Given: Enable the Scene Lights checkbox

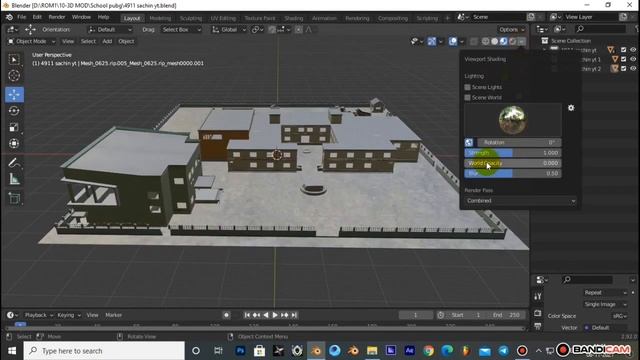Looking at the screenshot, I should [x=468, y=87].
